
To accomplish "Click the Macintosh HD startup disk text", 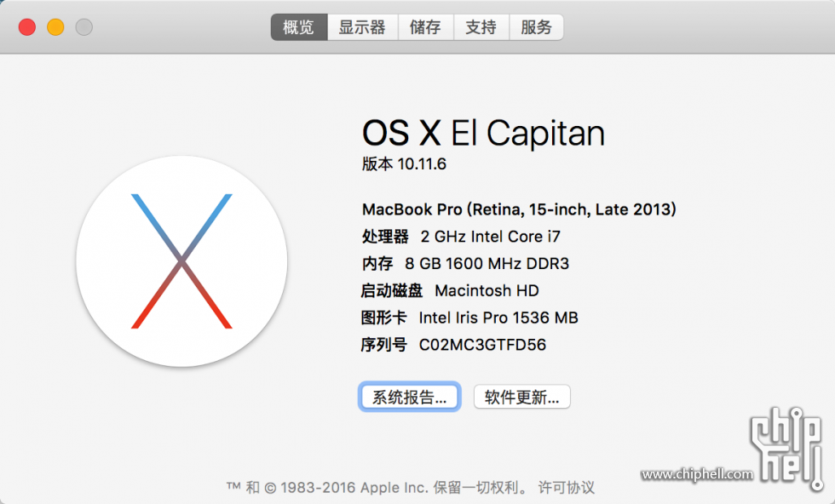I will 487,290.
